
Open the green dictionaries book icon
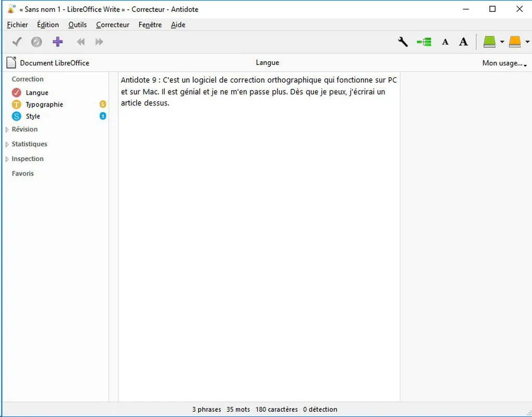[x=489, y=42]
